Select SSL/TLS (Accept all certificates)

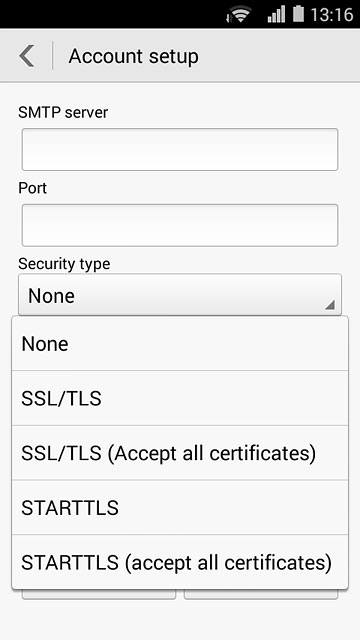click(180, 453)
